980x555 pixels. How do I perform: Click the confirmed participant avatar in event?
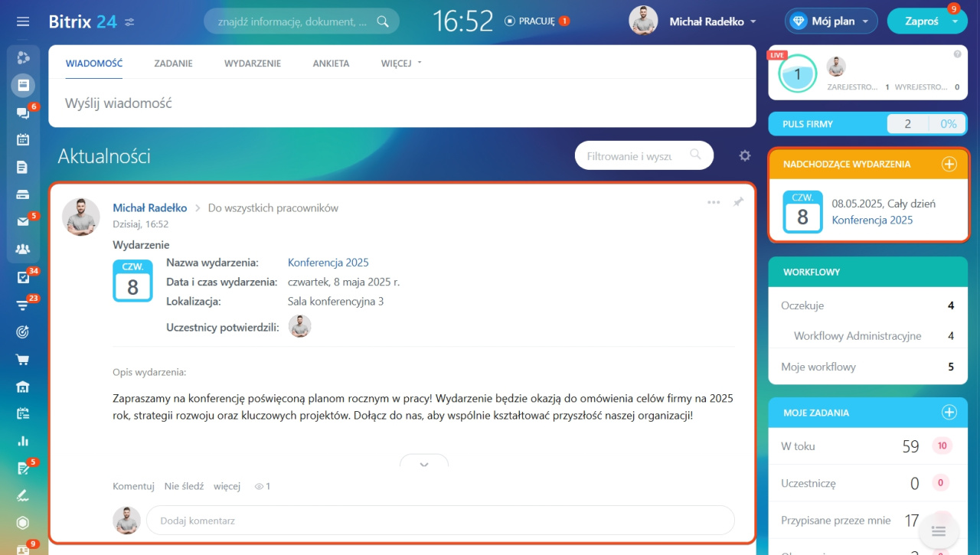point(300,326)
